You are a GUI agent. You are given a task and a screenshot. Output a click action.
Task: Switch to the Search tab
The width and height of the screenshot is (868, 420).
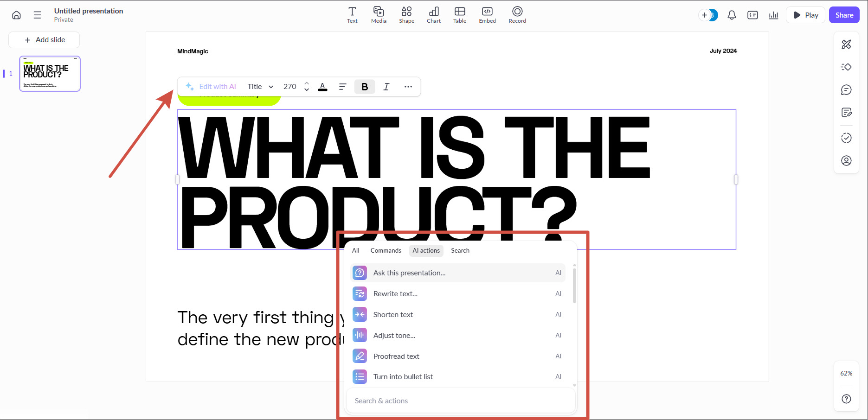(x=460, y=251)
